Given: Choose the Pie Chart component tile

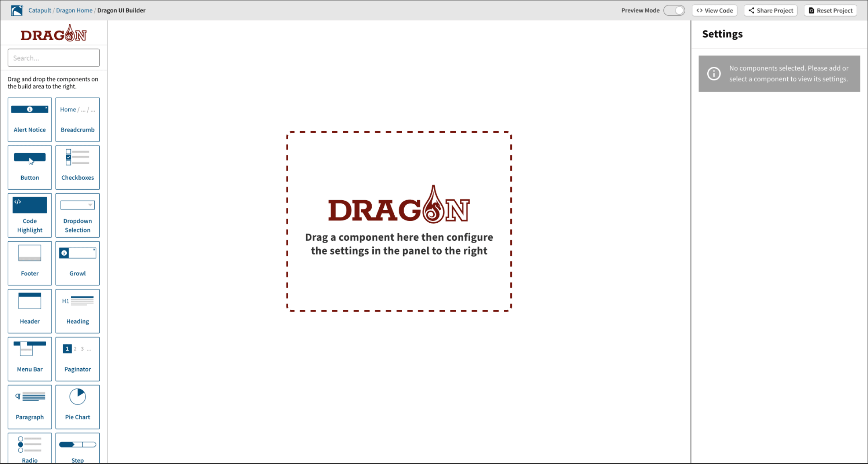Looking at the screenshot, I should point(78,407).
